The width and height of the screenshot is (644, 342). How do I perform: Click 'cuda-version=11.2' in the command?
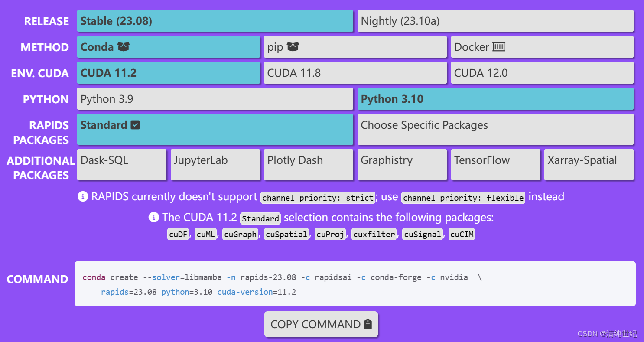(x=257, y=292)
